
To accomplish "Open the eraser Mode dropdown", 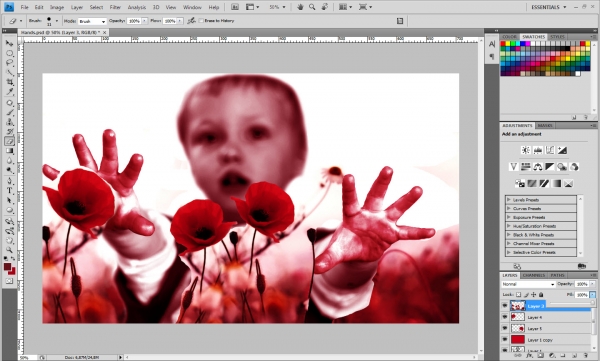I will click(92, 21).
